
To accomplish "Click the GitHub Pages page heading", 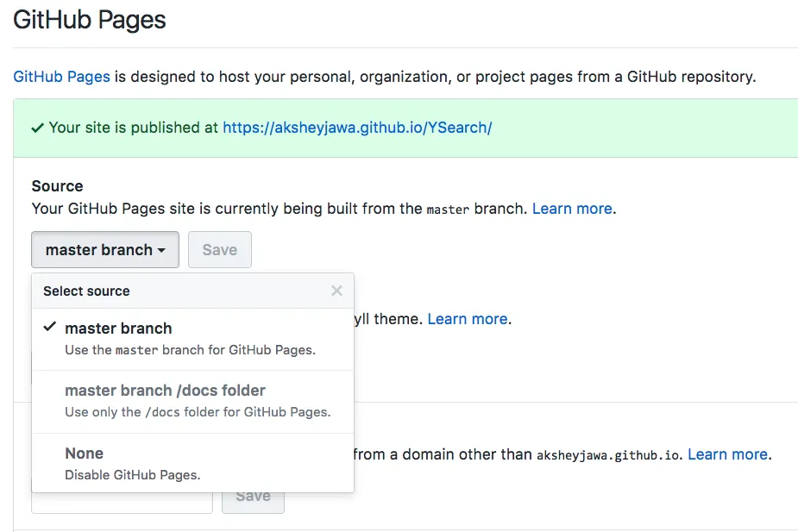I will click(90, 21).
